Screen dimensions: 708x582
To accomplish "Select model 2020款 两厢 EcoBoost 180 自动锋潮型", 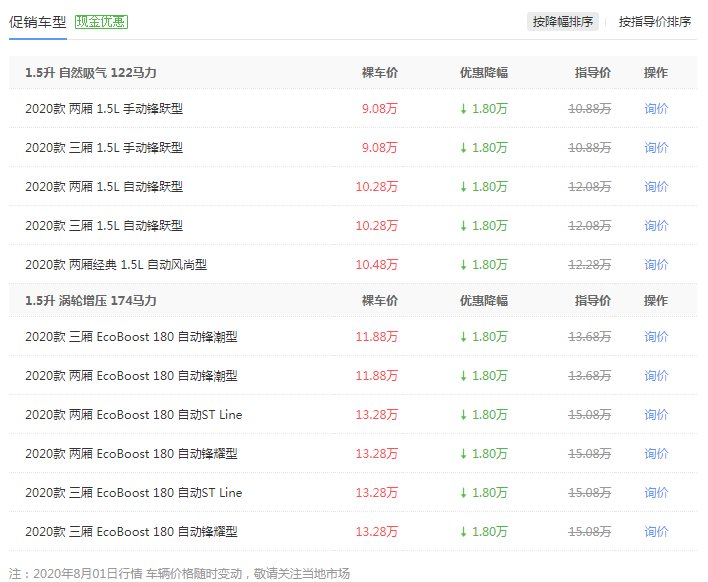I will [131, 376].
